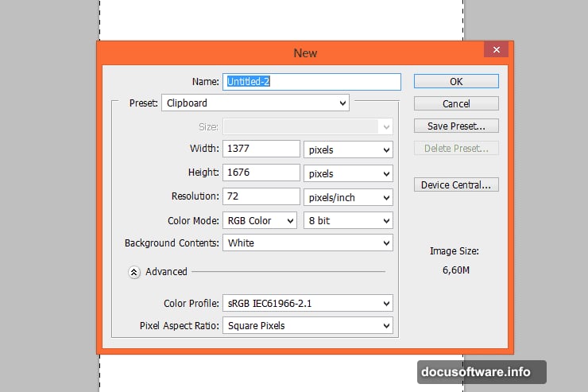Click the Height value field 1676
Viewport: 588px width, 392px height.
click(x=261, y=173)
